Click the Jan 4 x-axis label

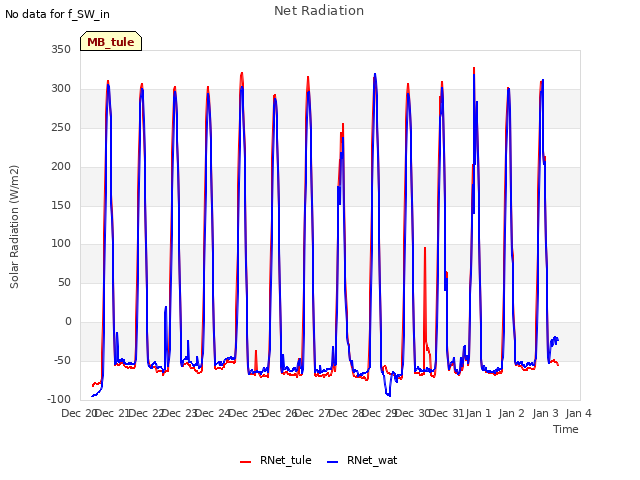578,413
